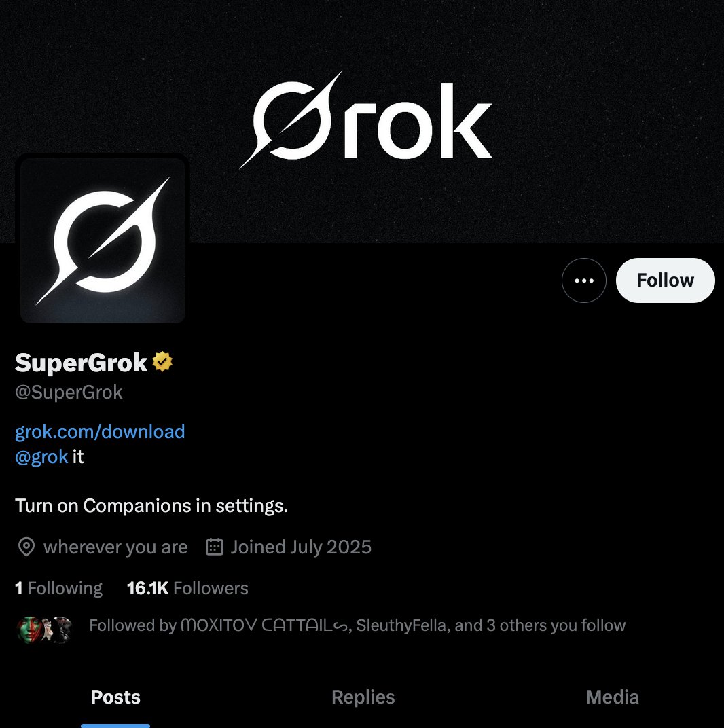The image size is (724, 728).
Task: Click the @SuperGrok handle text
Action: point(69,393)
